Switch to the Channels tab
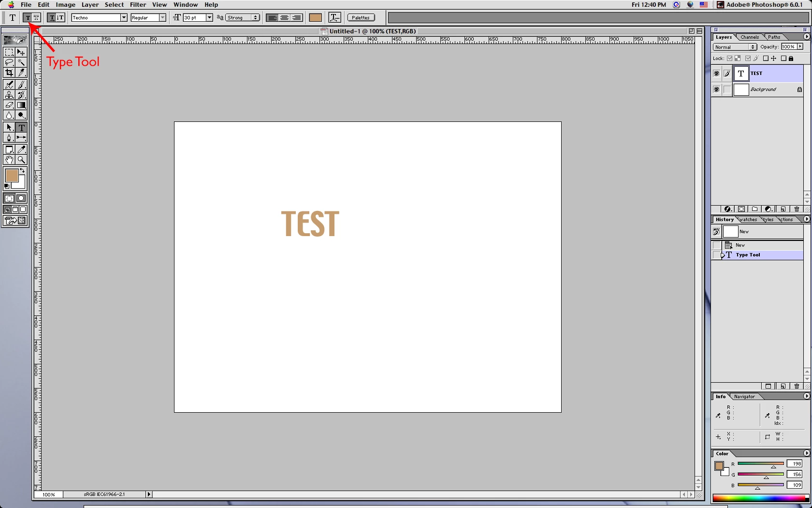The width and height of the screenshot is (812, 508). (x=750, y=37)
